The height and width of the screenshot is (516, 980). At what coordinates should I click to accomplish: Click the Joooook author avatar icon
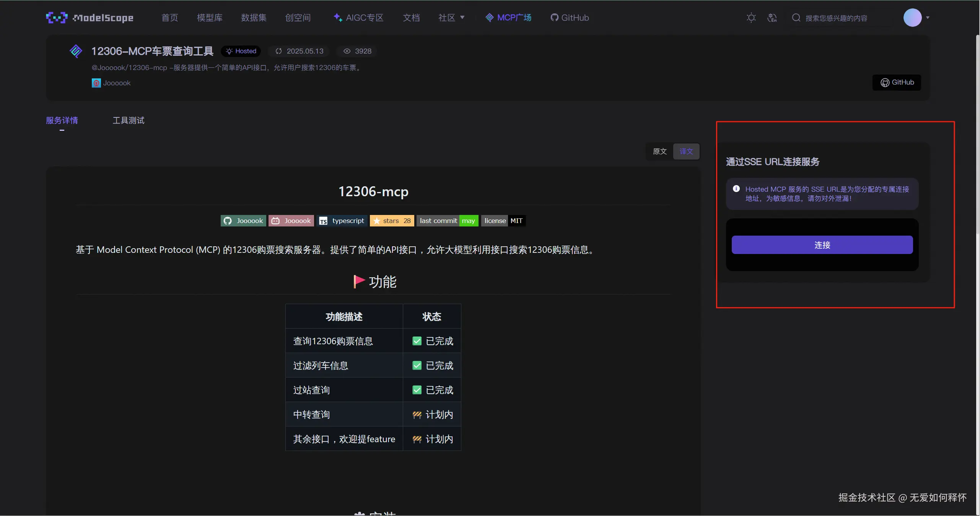(x=96, y=83)
